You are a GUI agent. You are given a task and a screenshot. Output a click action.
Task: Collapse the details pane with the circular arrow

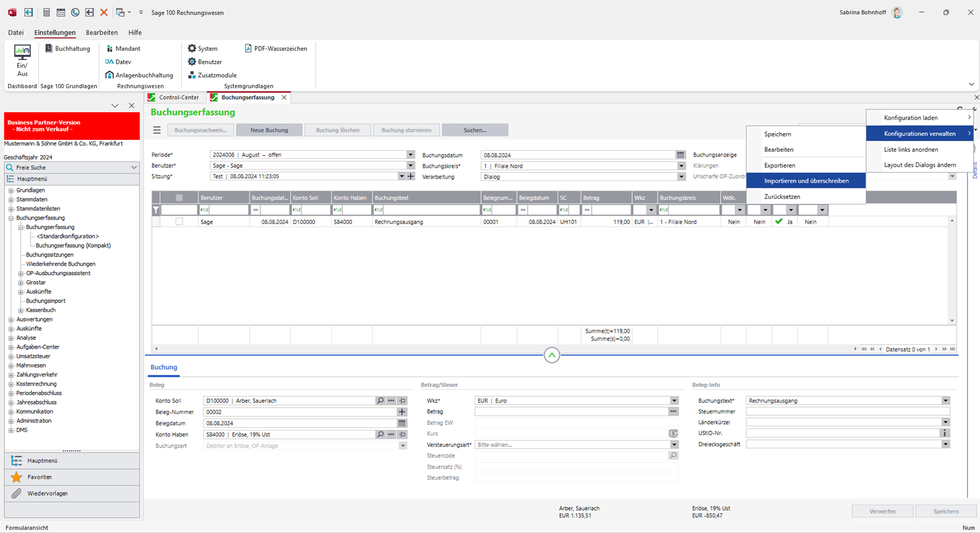pyautogui.click(x=552, y=355)
